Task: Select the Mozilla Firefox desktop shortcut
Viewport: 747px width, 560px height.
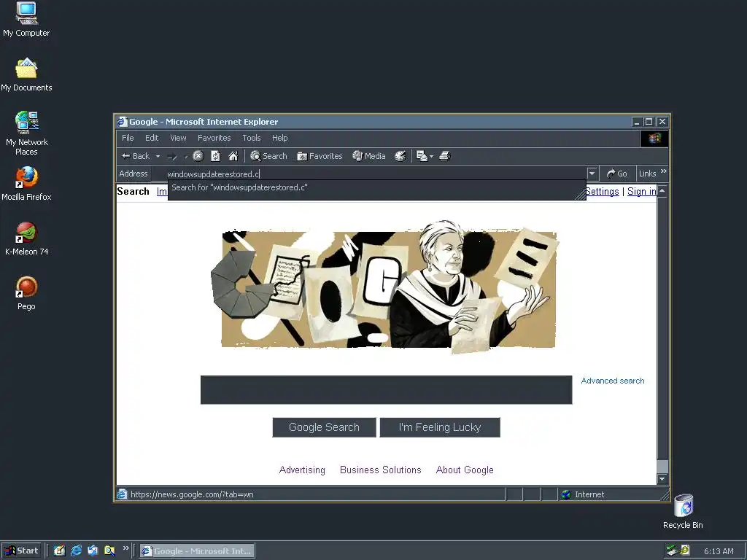Action: point(26,184)
